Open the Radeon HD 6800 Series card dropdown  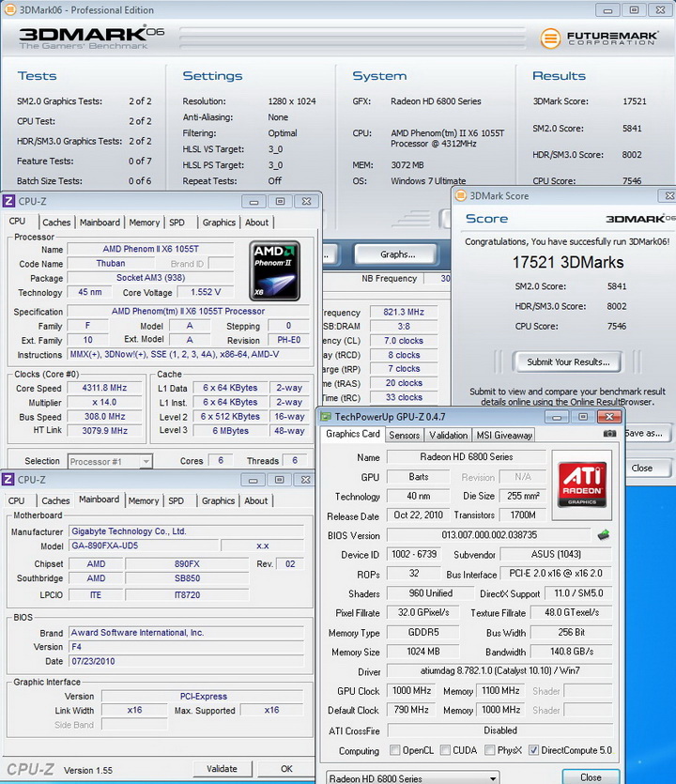pyautogui.click(x=413, y=778)
